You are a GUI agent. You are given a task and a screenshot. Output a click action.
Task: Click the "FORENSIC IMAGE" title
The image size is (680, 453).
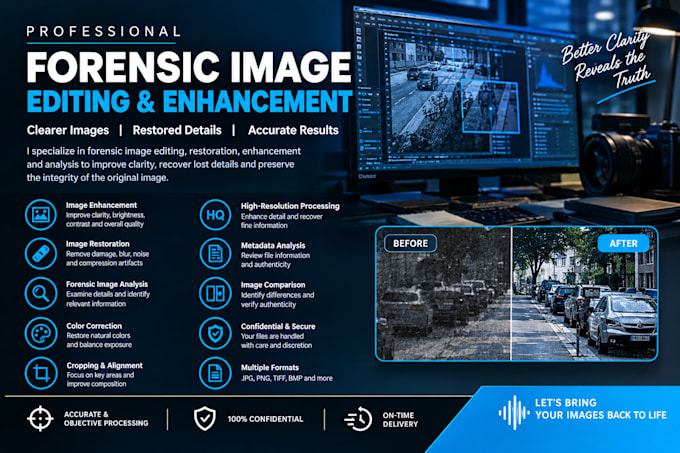point(189,67)
